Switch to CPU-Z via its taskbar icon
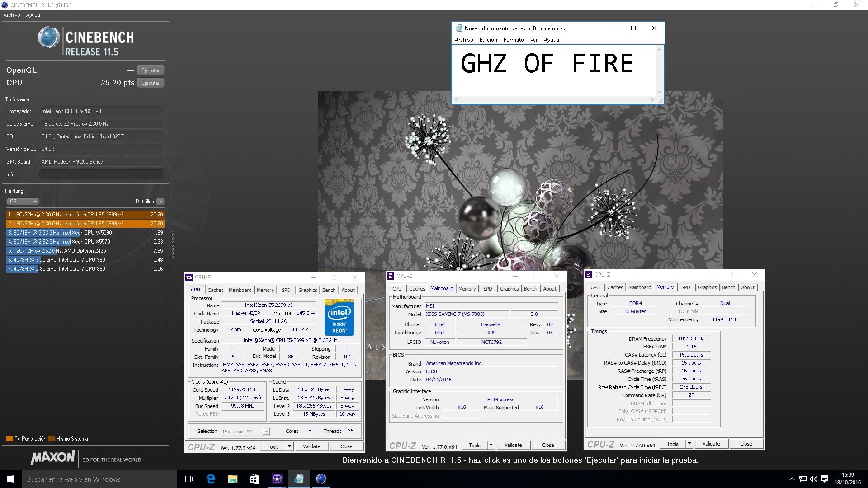Image resolution: width=868 pixels, height=488 pixels. coord(277,479)
